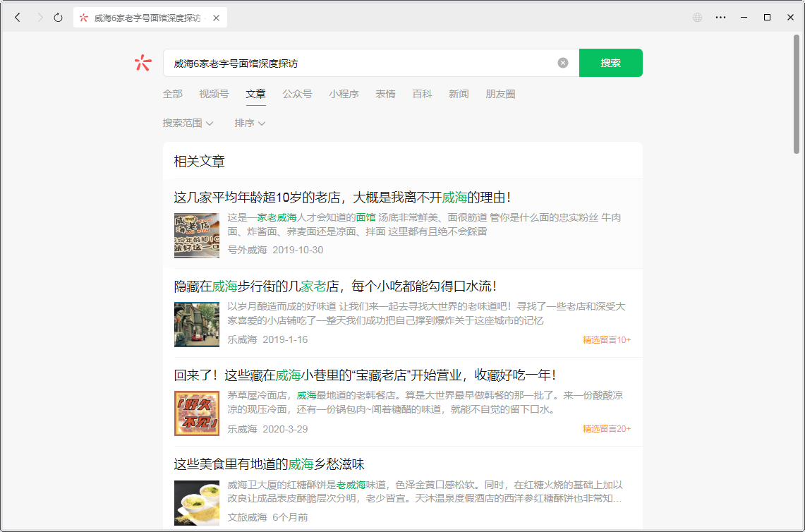Clear the search box with the X icon

pos(563,63)
